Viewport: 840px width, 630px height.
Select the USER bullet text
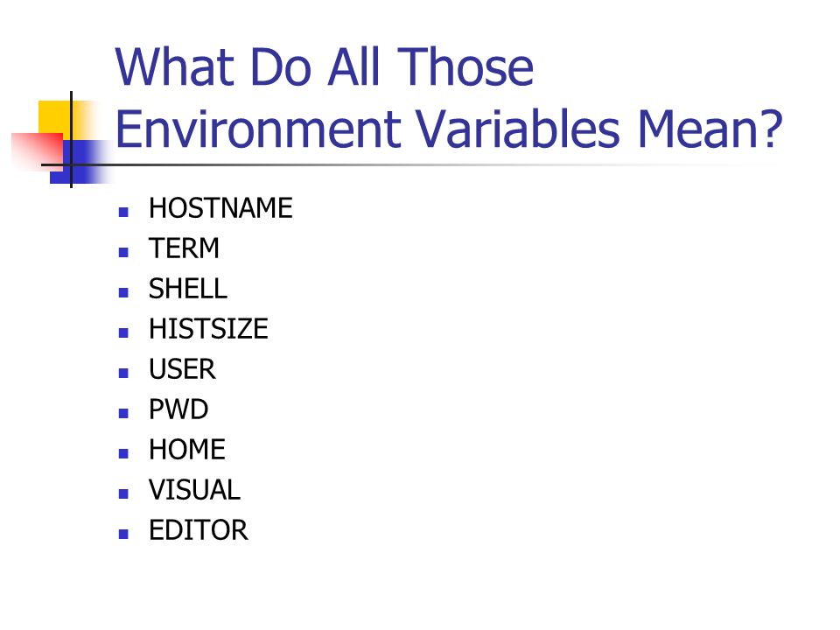[x=182, y=369]
